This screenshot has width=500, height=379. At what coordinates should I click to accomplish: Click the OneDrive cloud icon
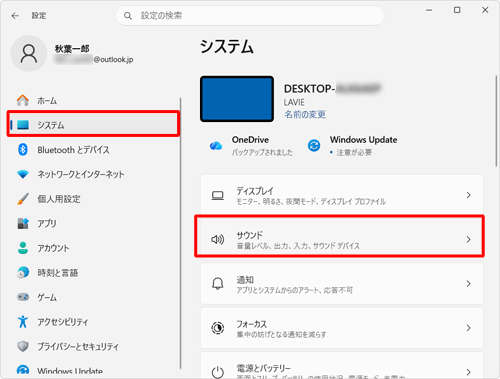pyautogui.click(x=216, y=146)
